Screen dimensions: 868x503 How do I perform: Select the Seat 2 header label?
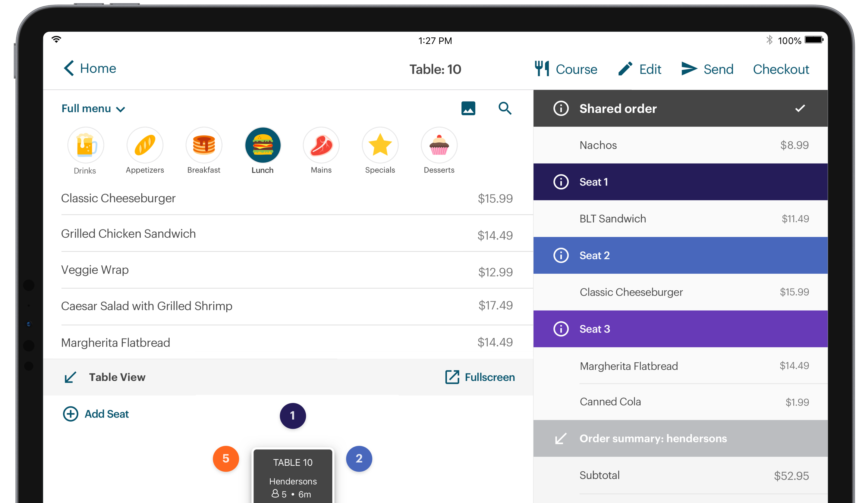click(x=595, y=255)
